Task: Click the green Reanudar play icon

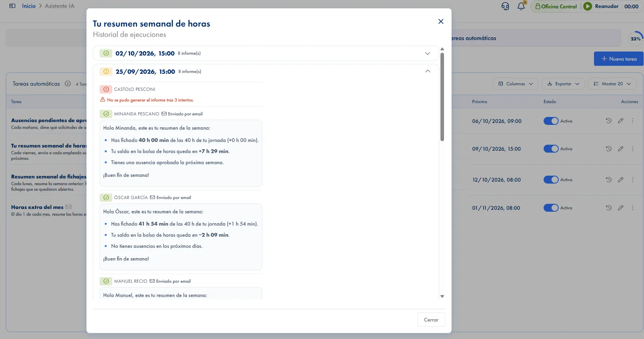Action: [x=588, y=6]
